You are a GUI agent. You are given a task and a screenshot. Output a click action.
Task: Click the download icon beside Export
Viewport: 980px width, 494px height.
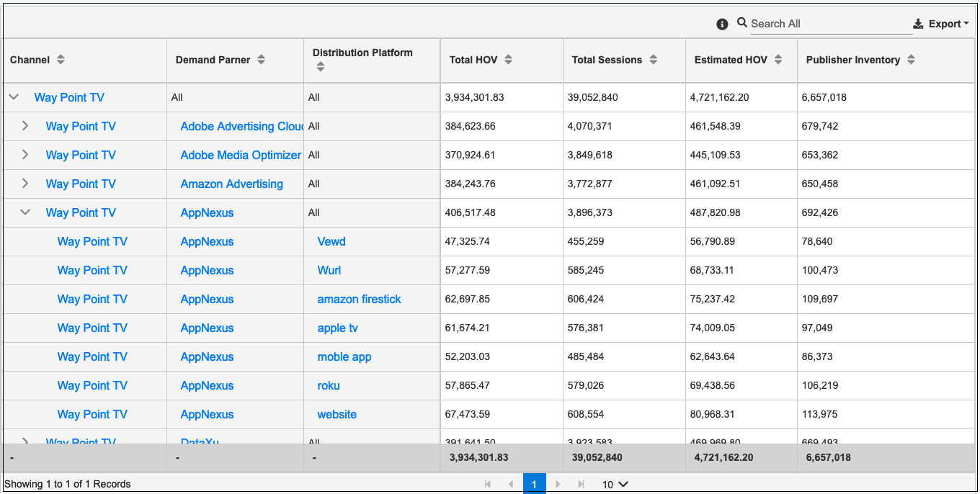(918, 23)
